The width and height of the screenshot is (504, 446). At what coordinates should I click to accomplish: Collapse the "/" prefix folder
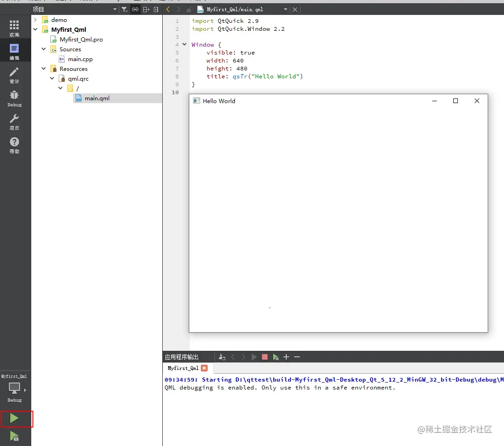pyautogui.click(x=61, y=88)
